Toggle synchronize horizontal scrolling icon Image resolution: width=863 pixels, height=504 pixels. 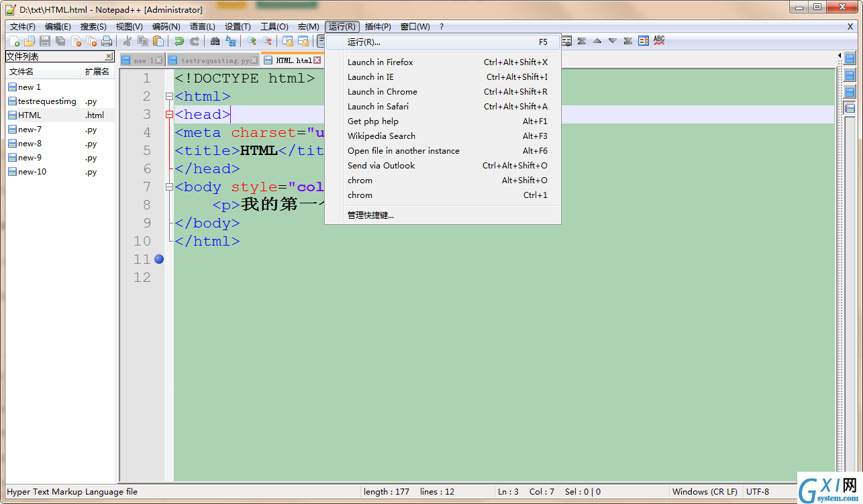pyautogui.click(x=303, y=41)
